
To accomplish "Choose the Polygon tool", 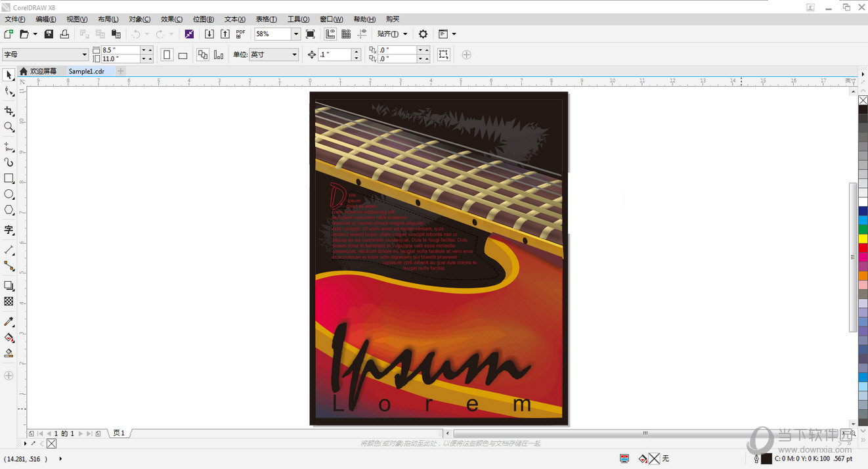I will click(x=9, y=210).
